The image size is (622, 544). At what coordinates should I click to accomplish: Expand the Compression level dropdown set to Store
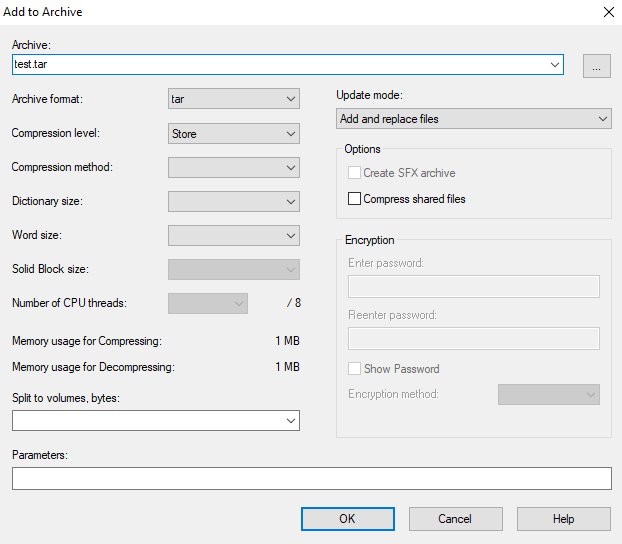click(x=234, y=133)
